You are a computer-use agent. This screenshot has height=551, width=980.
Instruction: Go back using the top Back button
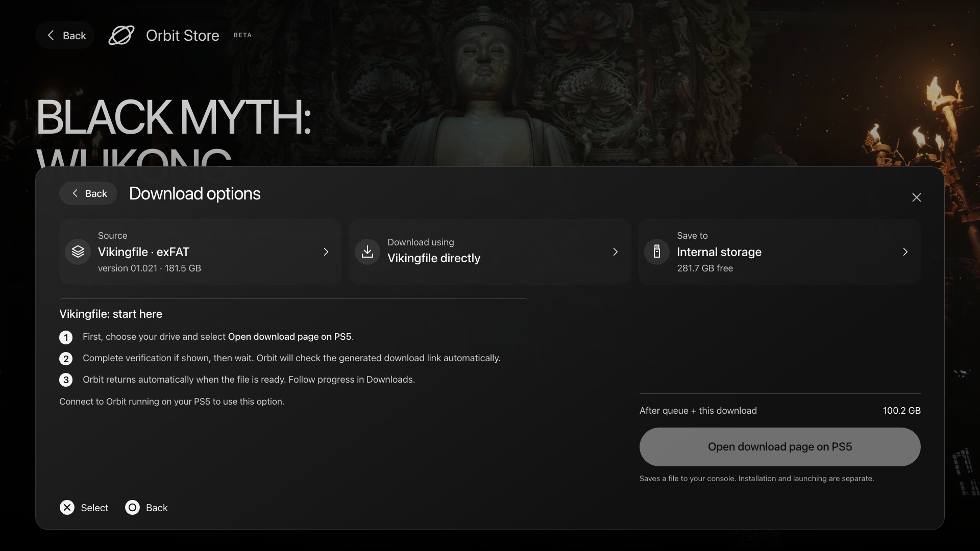(65, 35)
